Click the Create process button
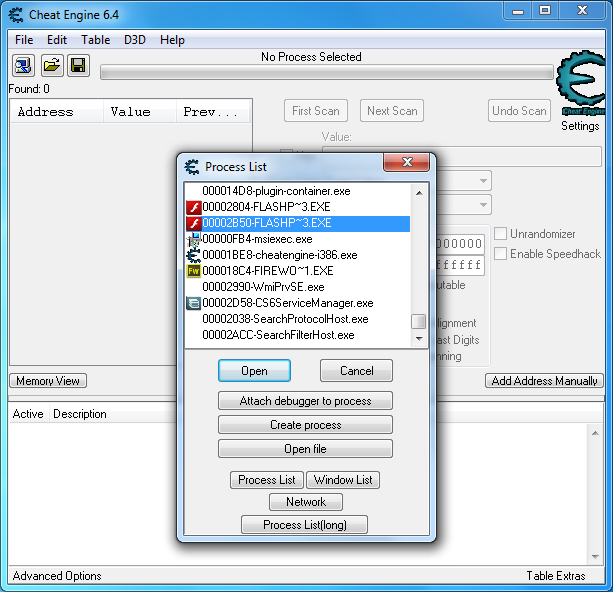This screenshot has height=592, width=613. [305, 425]
